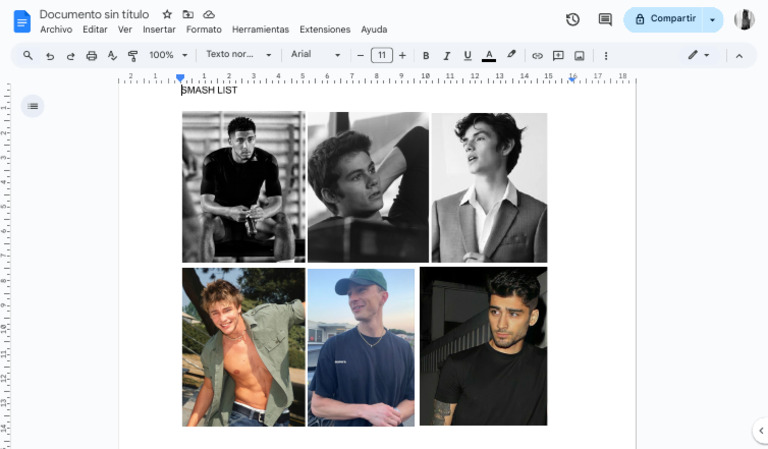Insert a link
The width and height of the screenshot is (768, 449).
pyautogui.click(x=537, y=56)
